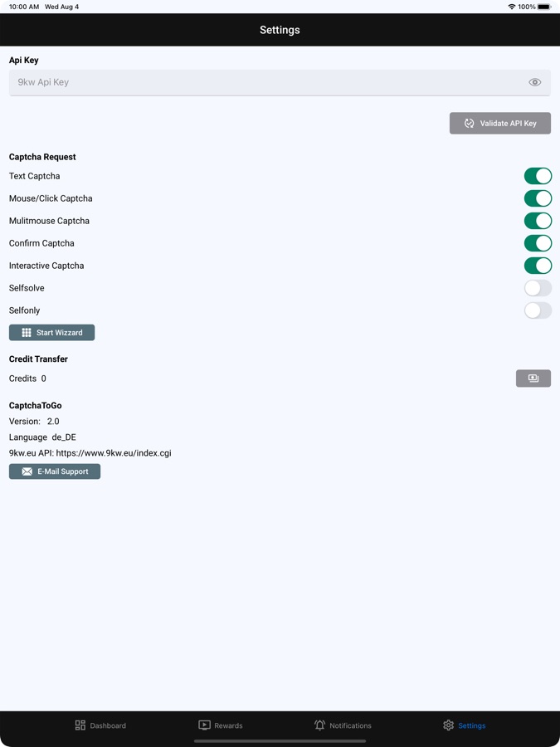Switch to the Notifications tab
The image size is (560, 747).
pyautogui.click(x=343, y=725)
